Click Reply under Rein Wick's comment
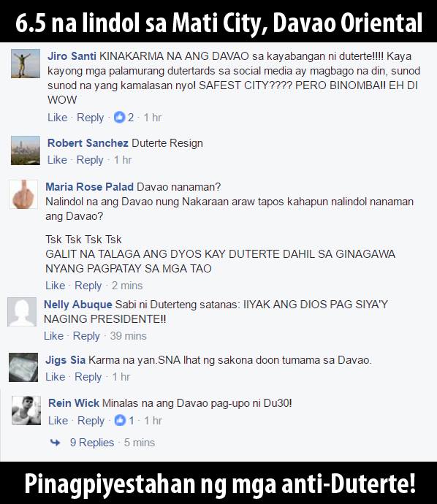437x504 pixels. tap(91, 421)
